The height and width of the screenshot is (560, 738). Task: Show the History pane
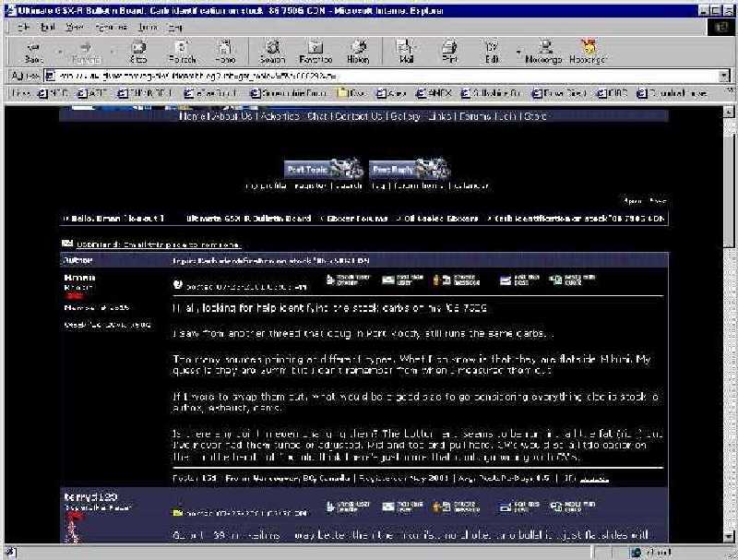[x=358, y=52]
